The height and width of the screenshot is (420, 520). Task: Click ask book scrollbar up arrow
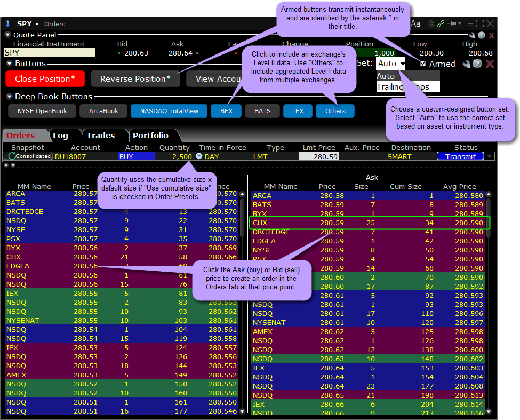(489, 194)
